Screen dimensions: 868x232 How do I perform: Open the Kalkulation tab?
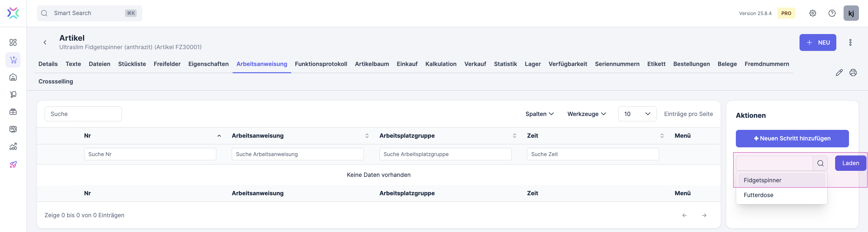(x=440, y=64)
